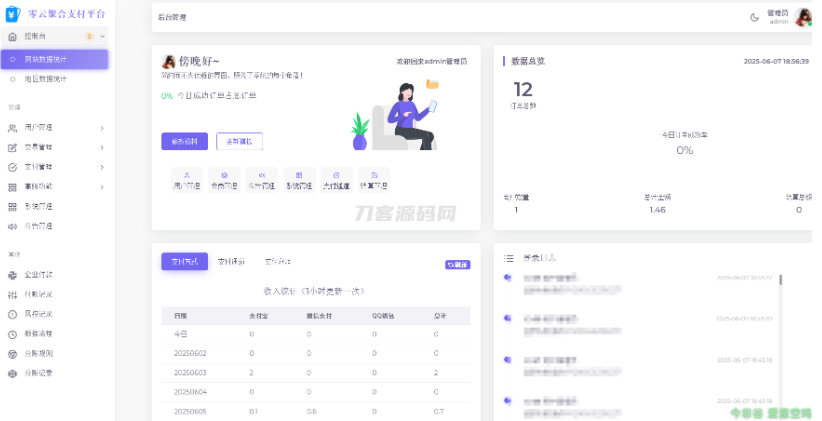Click the 1.46 amount value
The image size is (822, 421).
tap(657, 210)
